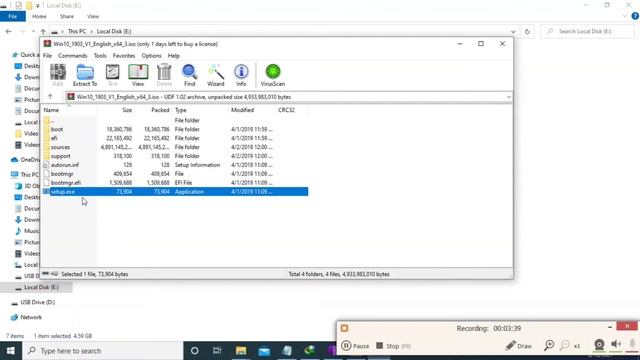Click the Delete trash icon in WinRAR
Viewport: 640px width, 360px height.
[x=164, y=75]
